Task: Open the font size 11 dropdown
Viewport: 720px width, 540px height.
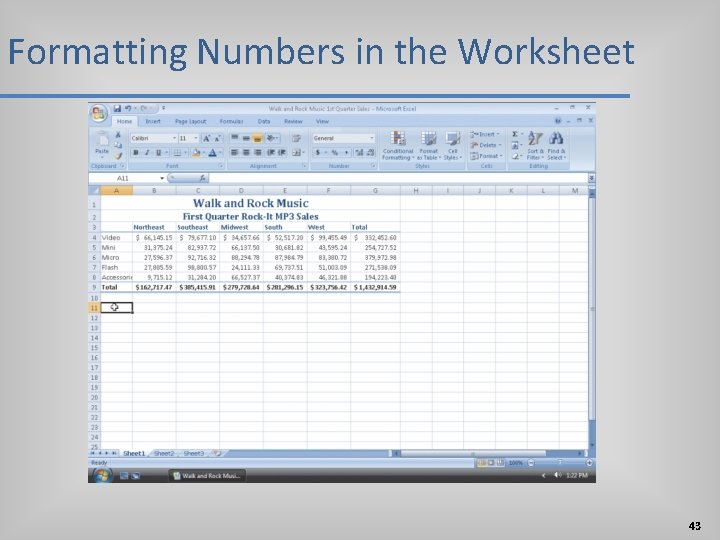Action: (196, 138)
